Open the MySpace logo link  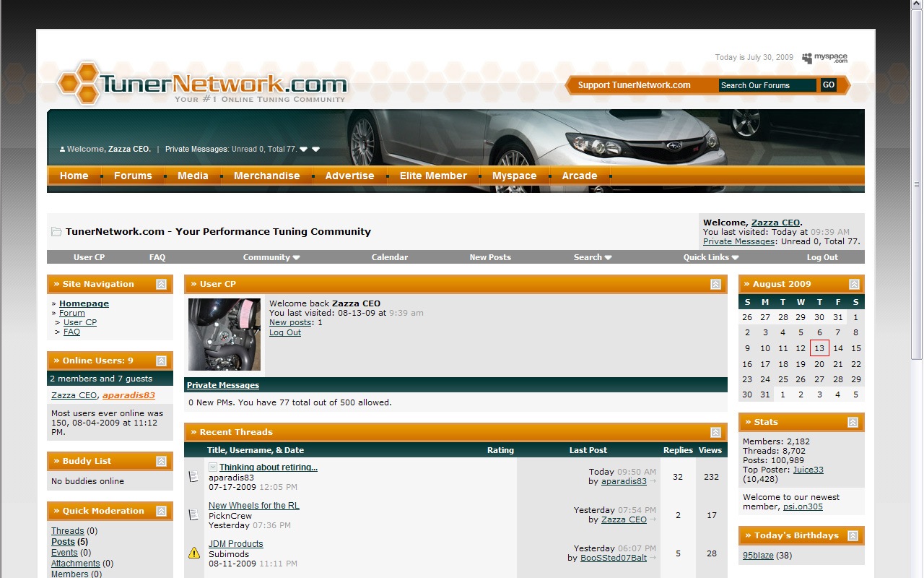coord(824,58)
